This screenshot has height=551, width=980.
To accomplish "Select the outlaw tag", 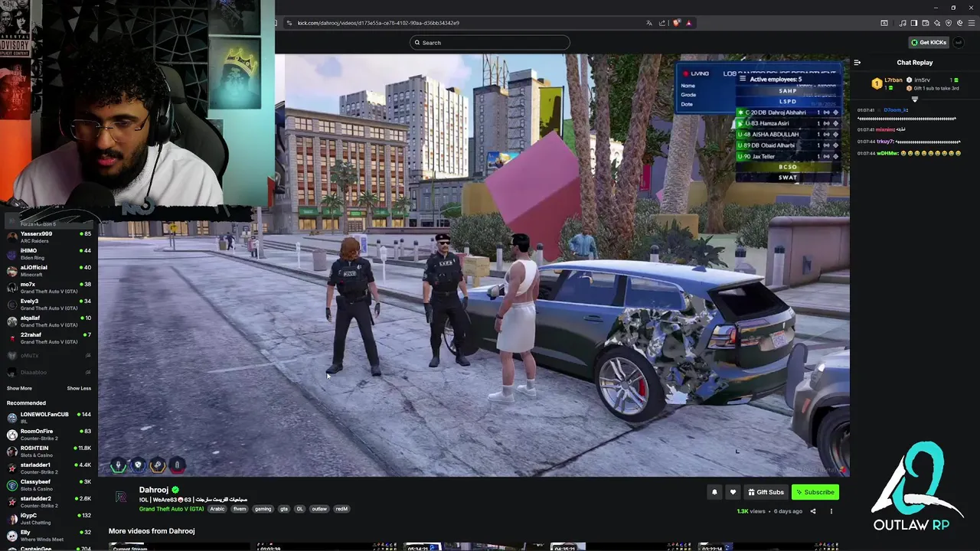I will [x=319, y=509].
